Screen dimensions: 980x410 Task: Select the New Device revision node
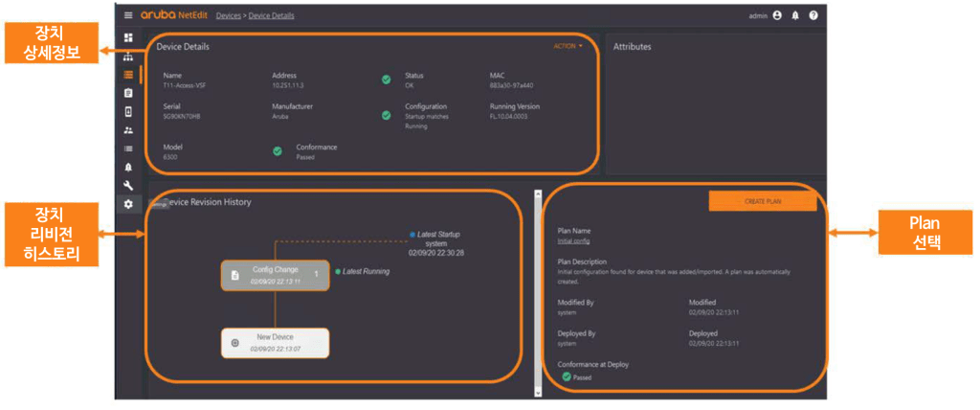coord(275,343)
